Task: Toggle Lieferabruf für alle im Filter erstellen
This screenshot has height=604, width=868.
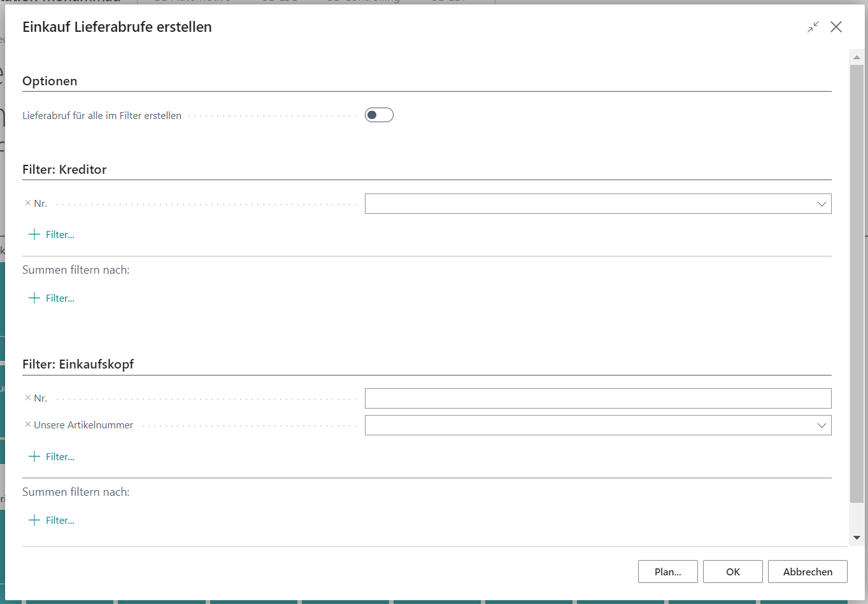Action: point(379,115)
